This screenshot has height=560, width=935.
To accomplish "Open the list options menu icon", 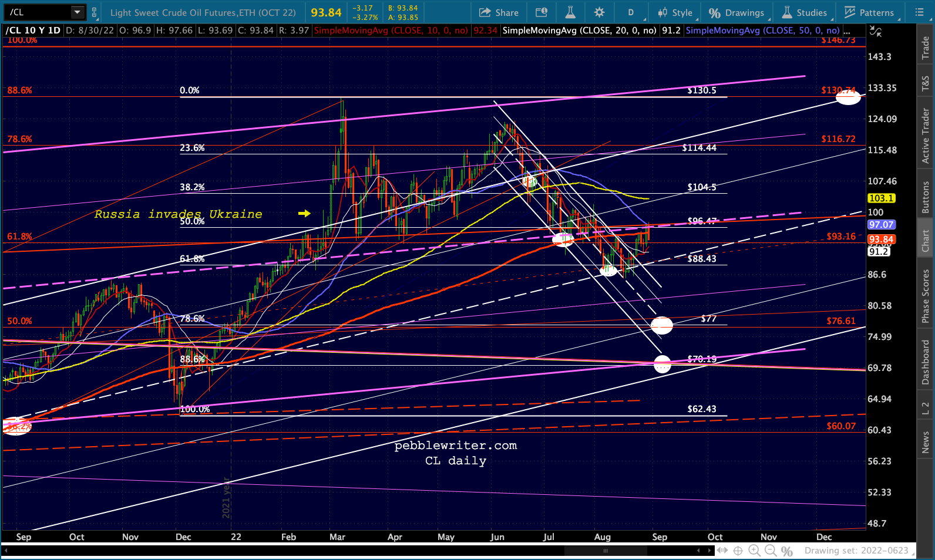I will [919, 12].
